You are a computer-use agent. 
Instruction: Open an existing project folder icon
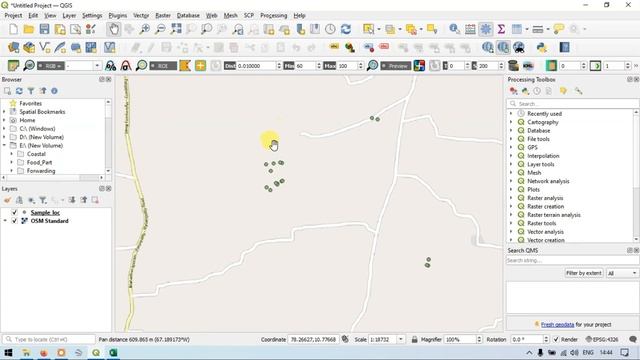29,29
